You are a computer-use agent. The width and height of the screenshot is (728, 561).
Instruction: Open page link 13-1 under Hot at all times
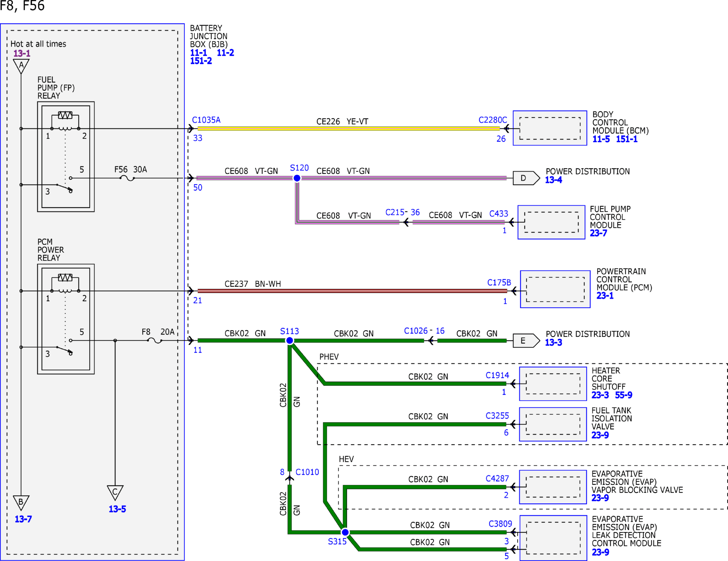pos(22,53)
